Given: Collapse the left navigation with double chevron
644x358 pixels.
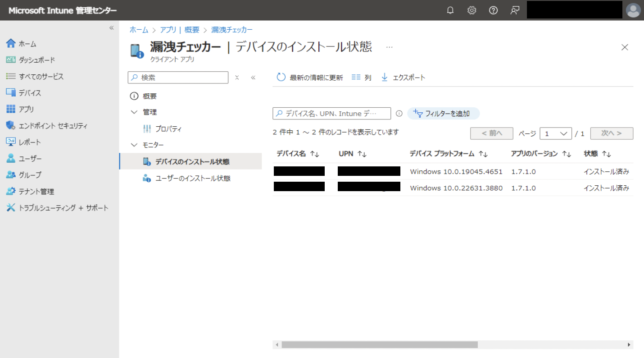Looking at the screenshot, I should pos(112,28).
